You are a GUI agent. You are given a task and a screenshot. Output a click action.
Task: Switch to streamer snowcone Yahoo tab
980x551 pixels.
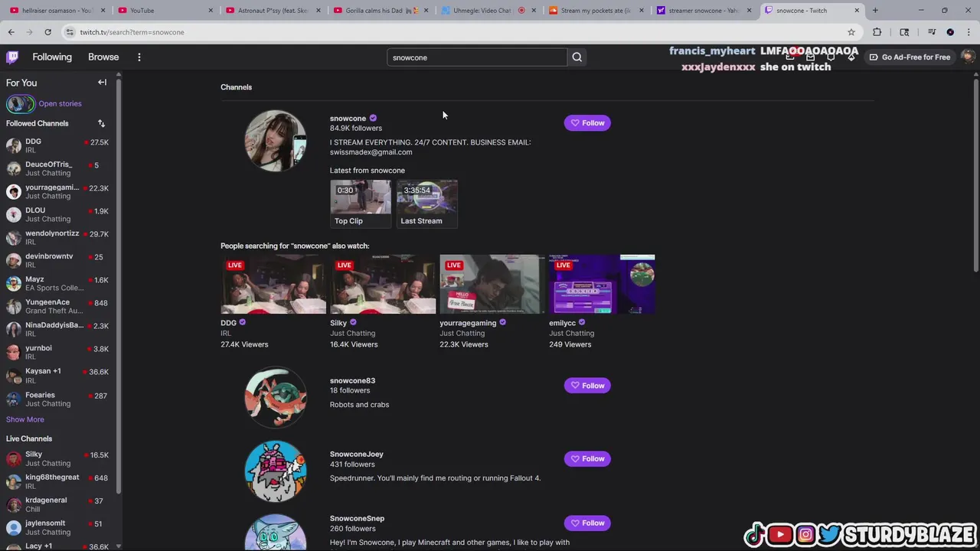click(705, 11)
